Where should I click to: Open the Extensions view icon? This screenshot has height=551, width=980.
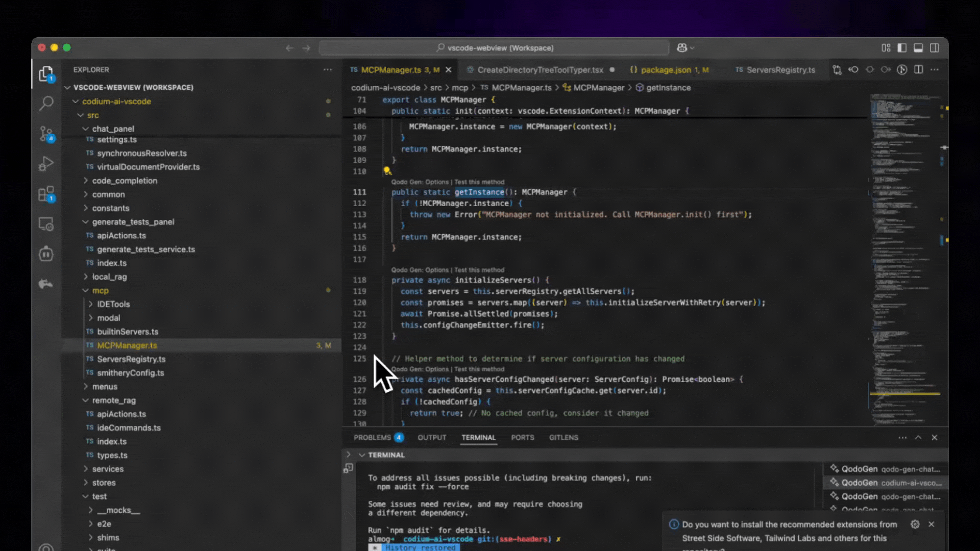46,194
